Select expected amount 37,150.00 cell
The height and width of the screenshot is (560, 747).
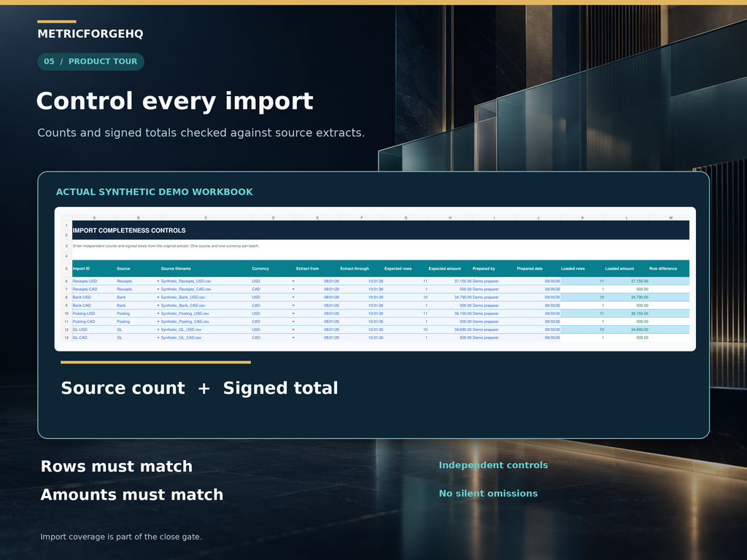tap(449, 281)
